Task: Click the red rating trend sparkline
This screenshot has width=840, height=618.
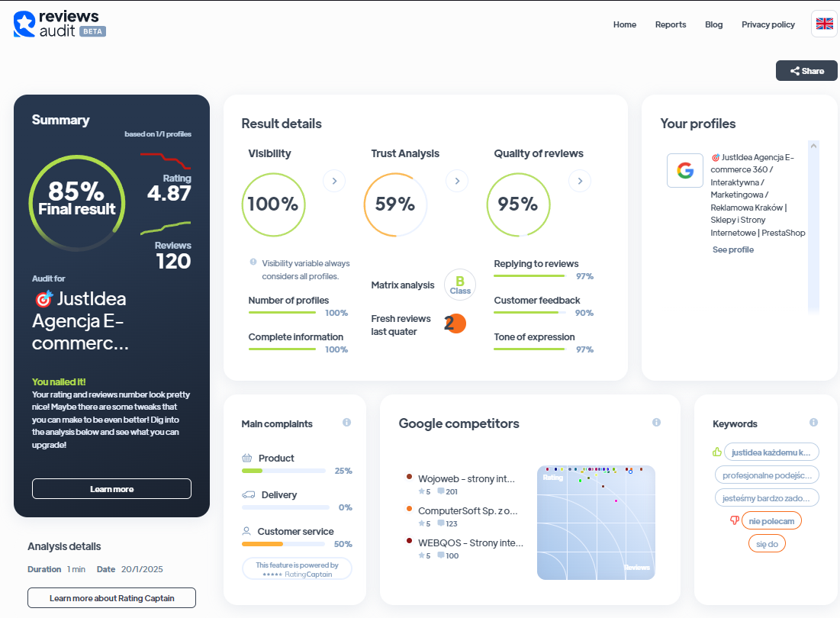Action: [166, 160]
